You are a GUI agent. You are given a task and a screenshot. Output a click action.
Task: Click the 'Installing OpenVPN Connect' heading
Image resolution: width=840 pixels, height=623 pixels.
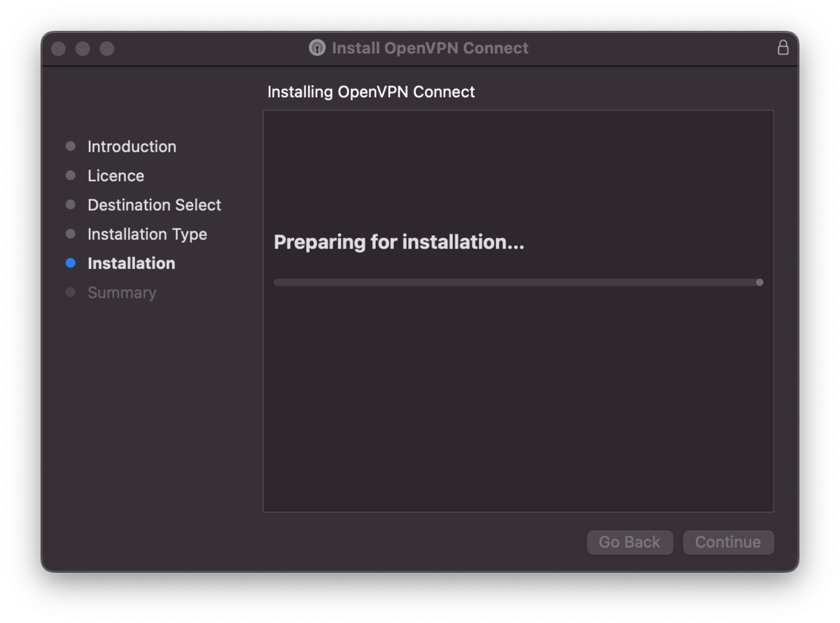point(371,92)
